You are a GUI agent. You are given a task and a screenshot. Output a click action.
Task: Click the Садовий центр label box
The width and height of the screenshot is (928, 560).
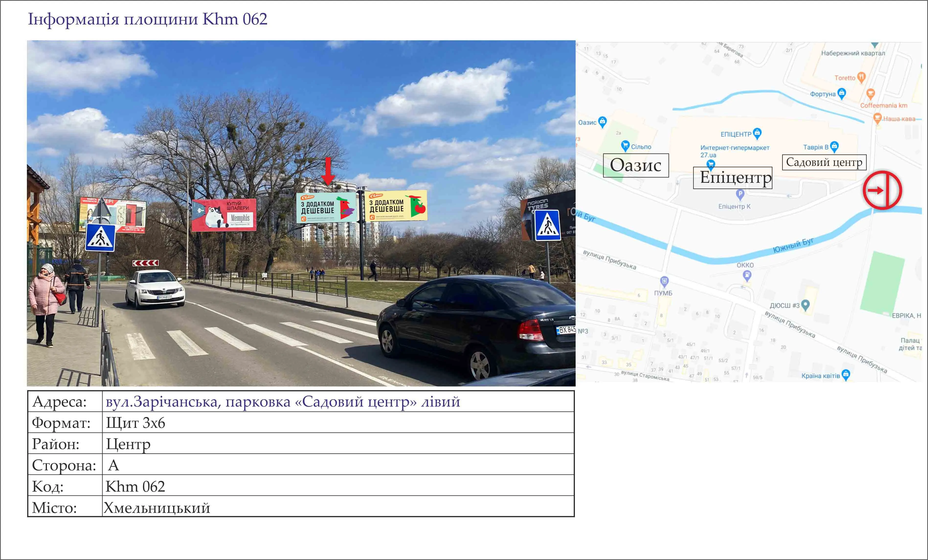click(x=824, y=162)
